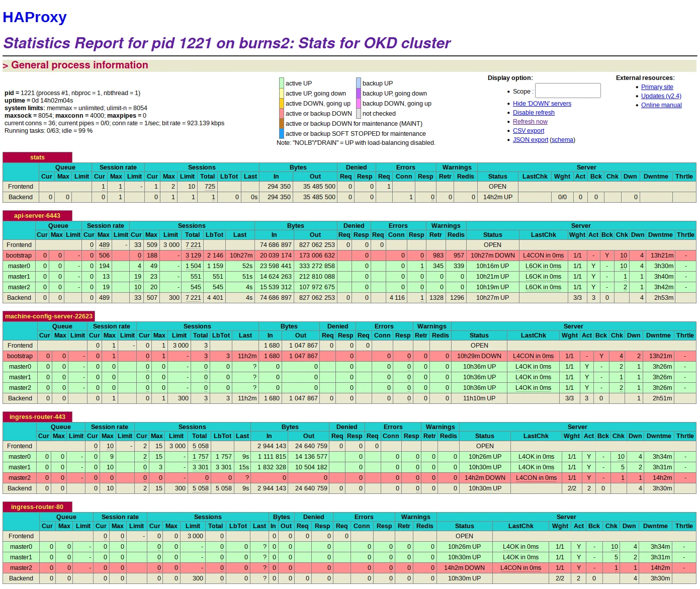Screen dimensions: 700x589
Task: Click 'machine-config-server-22623' proxy header
Action: (49, 316)
